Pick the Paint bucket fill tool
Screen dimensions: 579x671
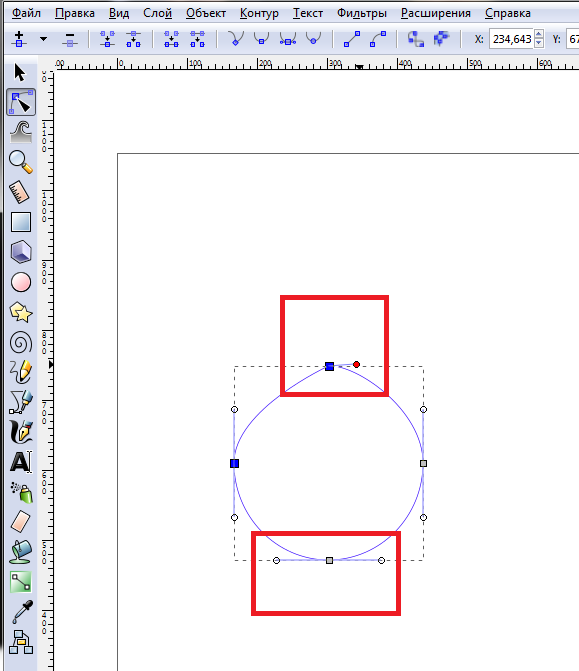pos(21,552)
